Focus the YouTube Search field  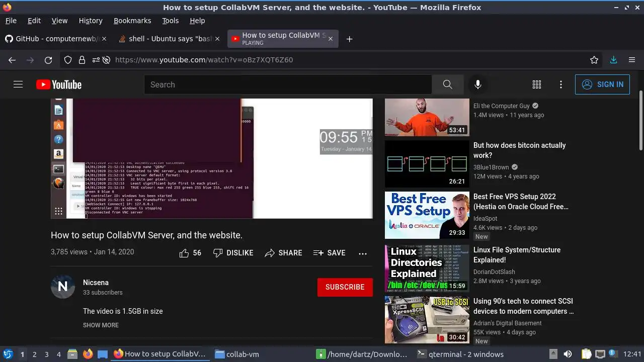tap(288, 84)
